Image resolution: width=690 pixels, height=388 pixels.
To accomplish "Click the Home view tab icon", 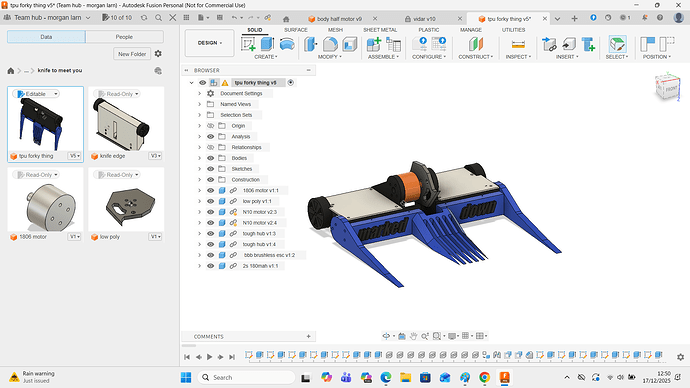I will coord(286,19).
